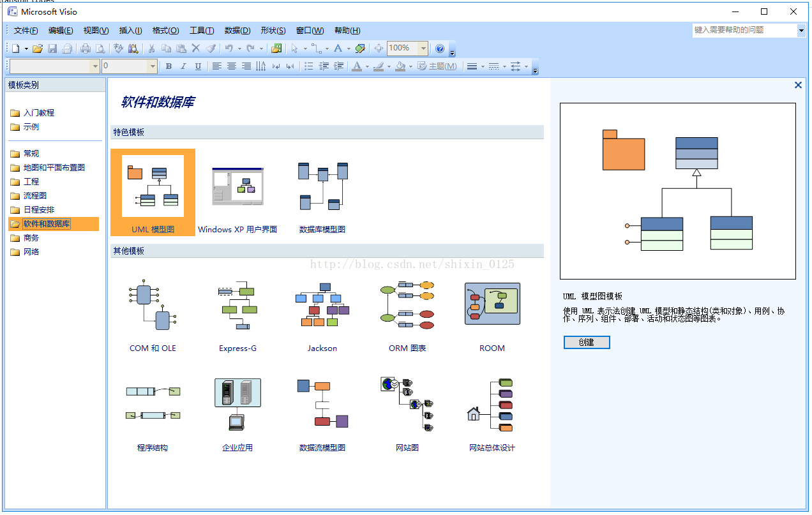Choose the 网站总体设计 template

[x=492, y=415]
